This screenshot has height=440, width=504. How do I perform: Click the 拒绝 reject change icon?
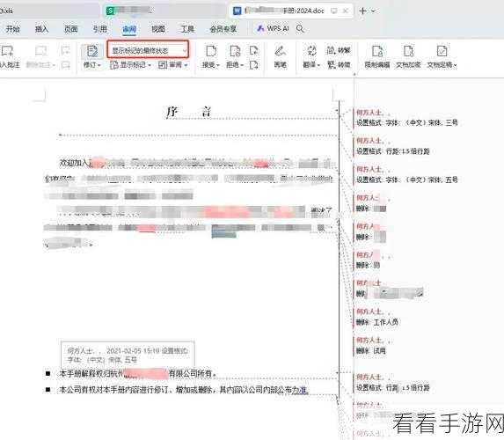pos(235,51)
